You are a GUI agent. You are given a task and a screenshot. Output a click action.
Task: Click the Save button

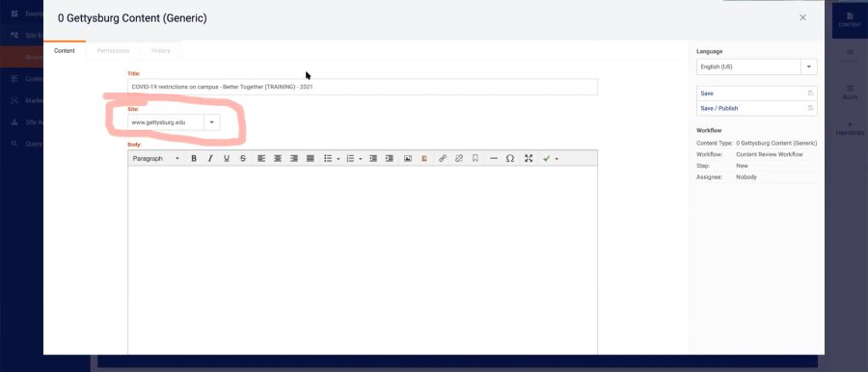click(x=757, y=93)
